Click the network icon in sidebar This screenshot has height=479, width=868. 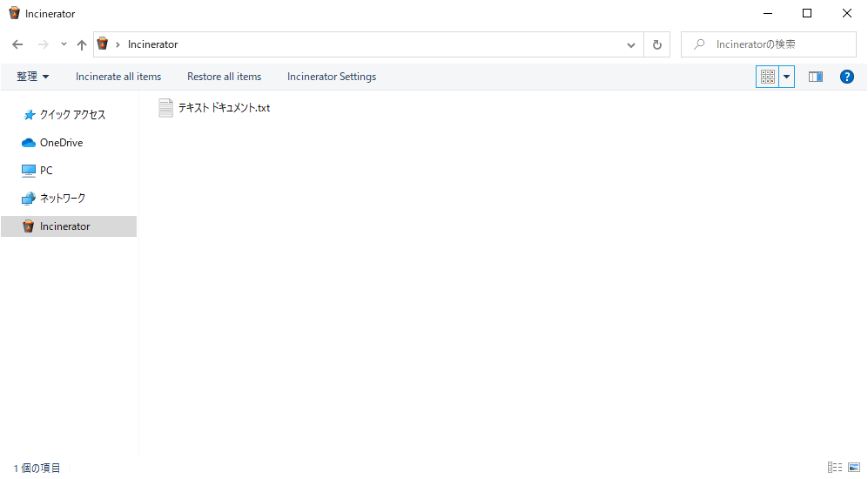(28, 199)
